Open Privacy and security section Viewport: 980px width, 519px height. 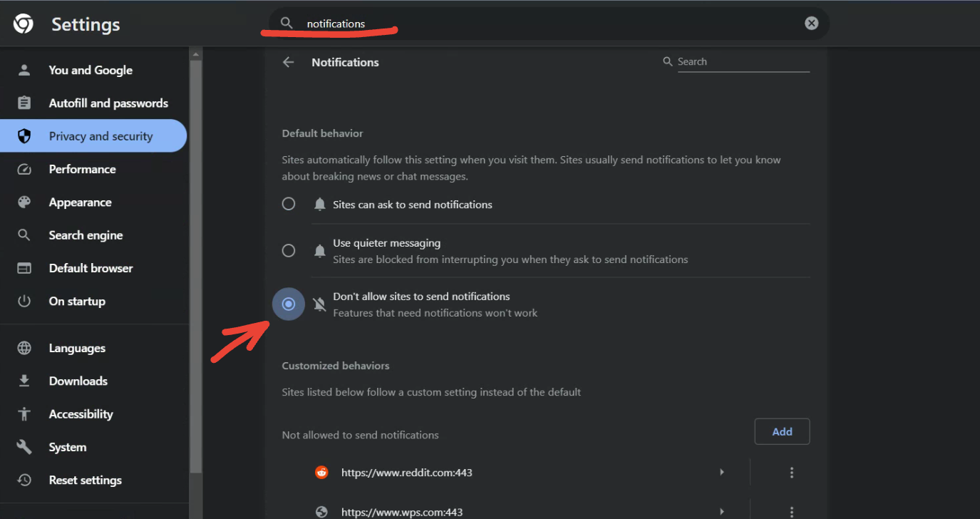(x=93, y=136)
